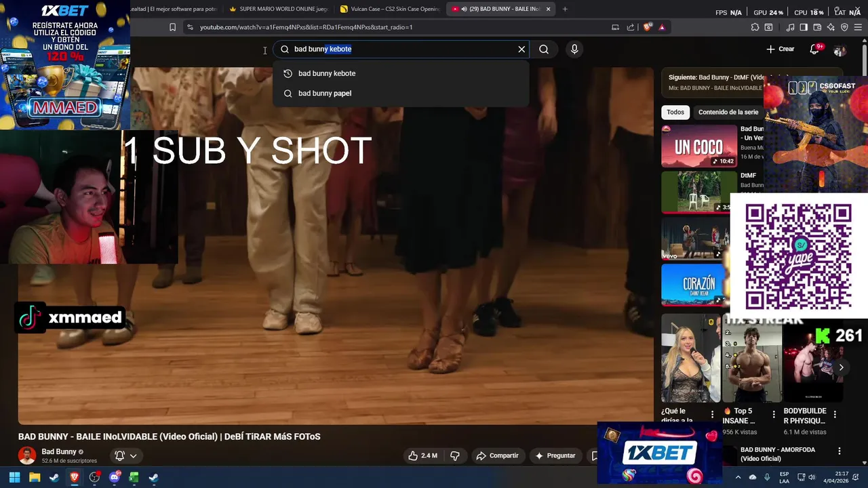Open site information icon beside the URL
Screen dimensions: 868x488
click(190, 27)
